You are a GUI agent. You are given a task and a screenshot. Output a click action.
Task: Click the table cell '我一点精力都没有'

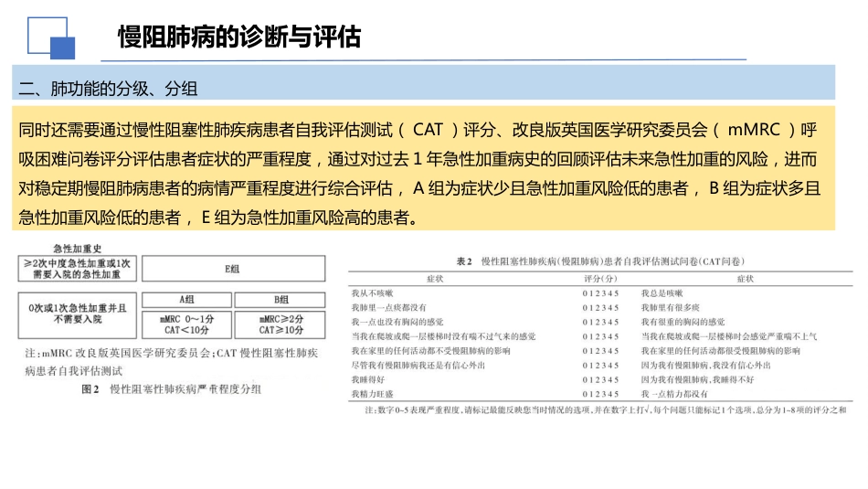(674, 394)
